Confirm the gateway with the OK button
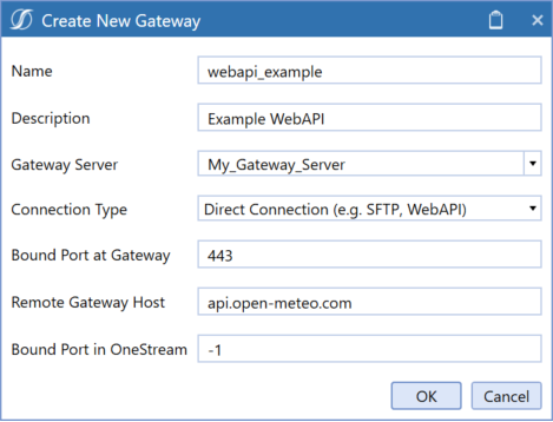The height and width of the screenshot is (422, 553). click(x=426, y=396)
